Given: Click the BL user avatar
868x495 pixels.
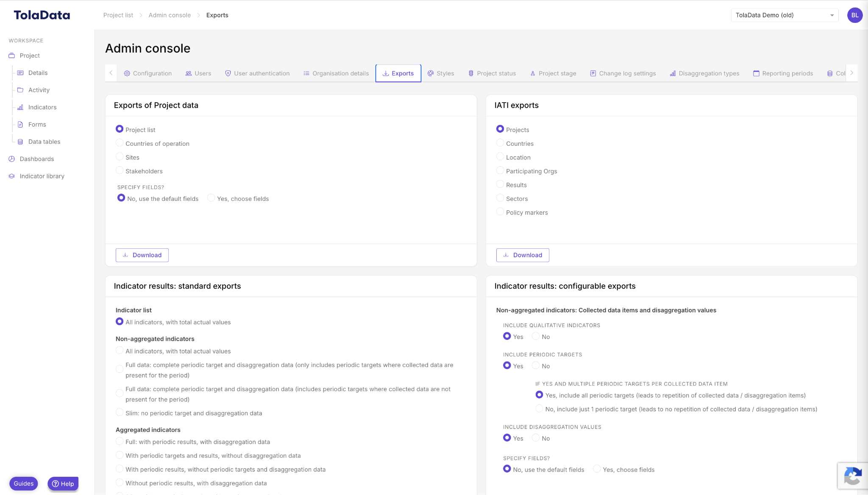Looking at the screenshot, I should (855, 15).
